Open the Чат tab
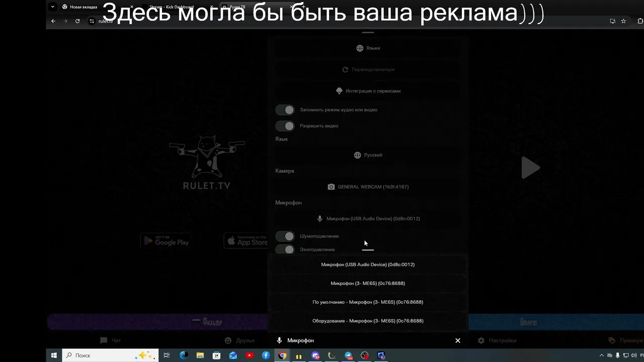Image resolution: width=644 pixels, height=362 pixels. tap(111, 340)
